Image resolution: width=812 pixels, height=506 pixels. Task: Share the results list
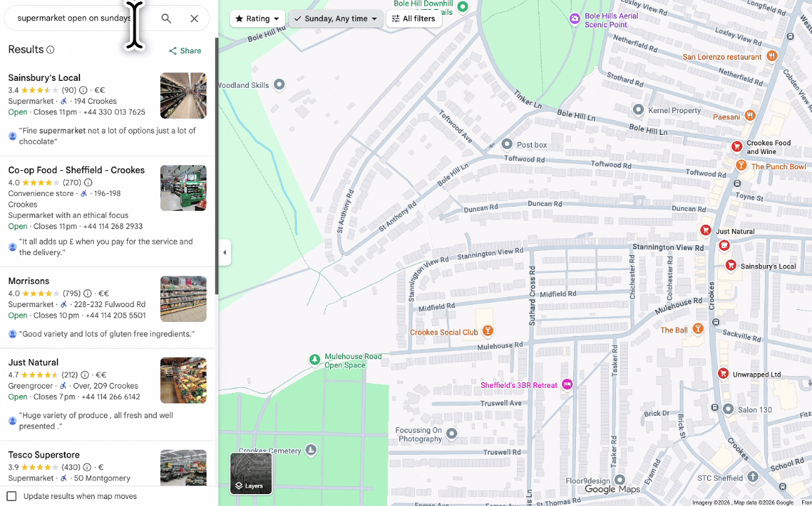pos(185,51)
